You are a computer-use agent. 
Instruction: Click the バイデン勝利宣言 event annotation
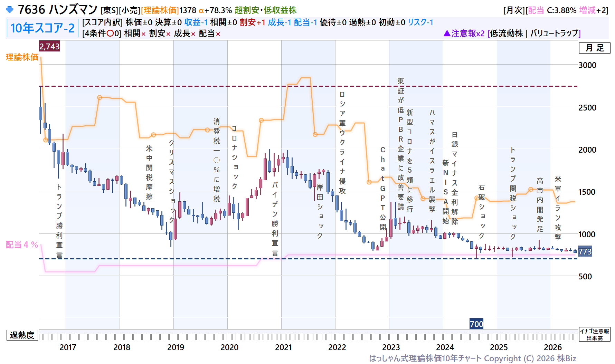pos(275,219)
